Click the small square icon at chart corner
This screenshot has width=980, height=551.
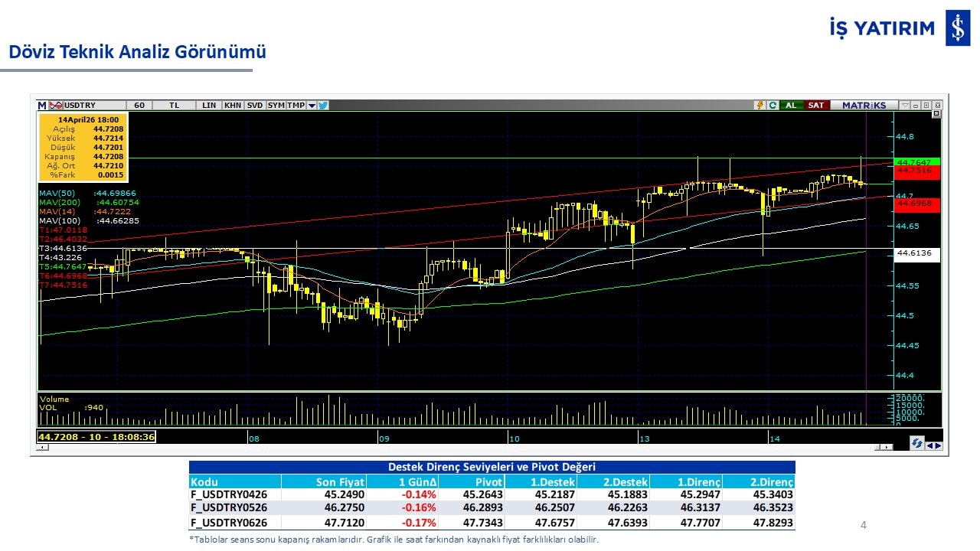pyautogui.click(x=936, y=114)
